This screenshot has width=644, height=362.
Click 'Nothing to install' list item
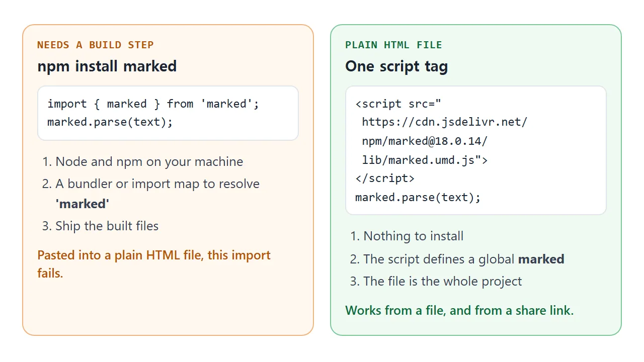tap(414, 236)
